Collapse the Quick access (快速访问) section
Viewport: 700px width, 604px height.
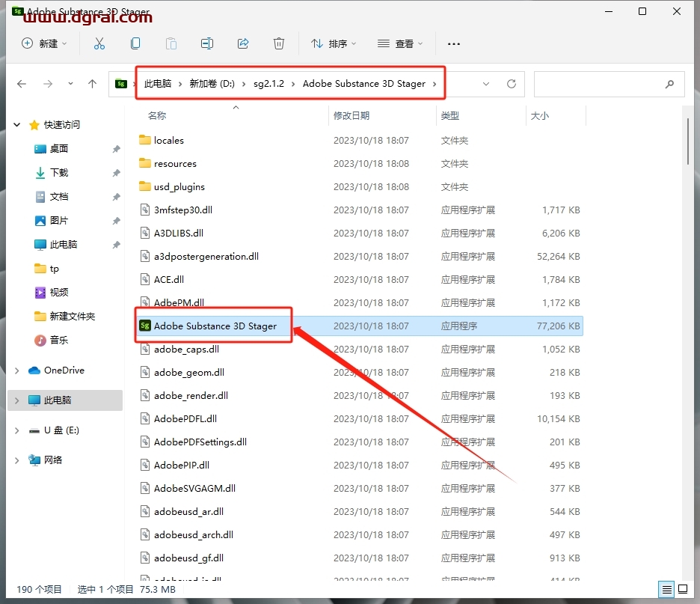(x=17, y=125)
